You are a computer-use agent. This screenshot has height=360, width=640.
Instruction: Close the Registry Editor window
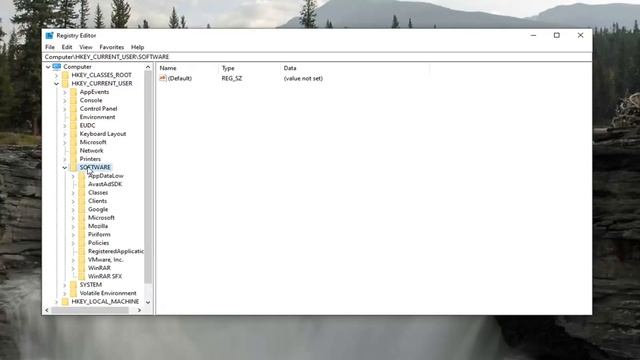coord(580,36)
